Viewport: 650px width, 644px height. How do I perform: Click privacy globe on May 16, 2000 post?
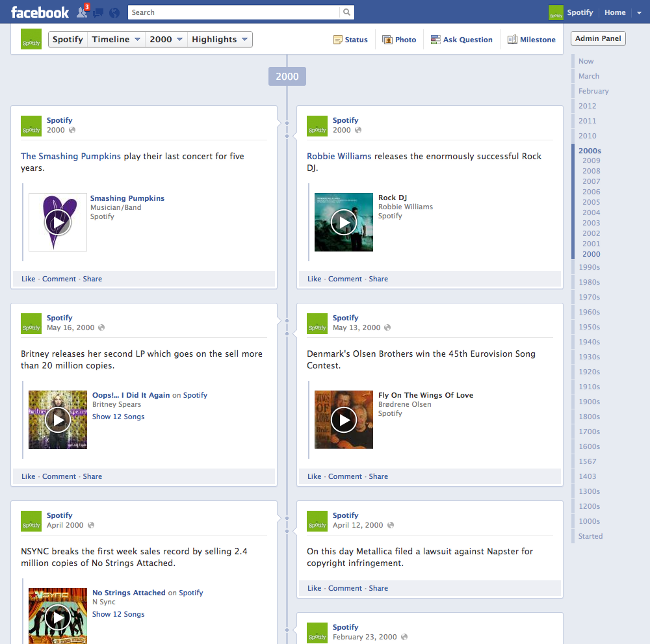(101, 328)
